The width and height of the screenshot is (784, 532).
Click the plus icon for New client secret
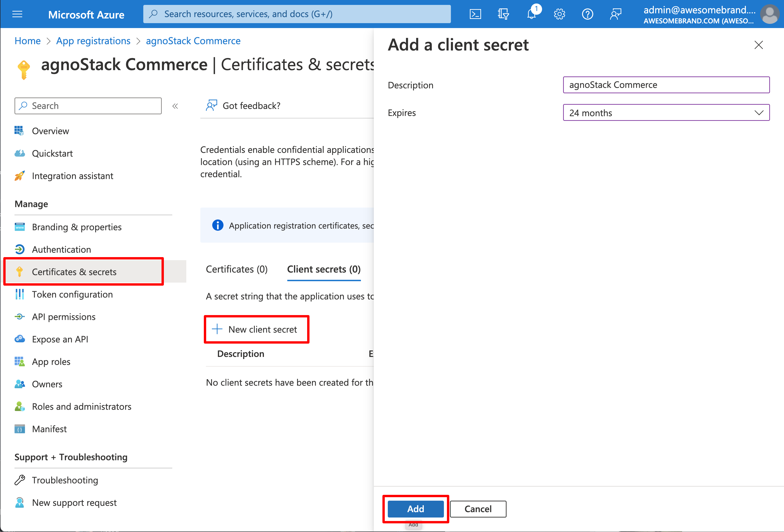pos(217,329)
